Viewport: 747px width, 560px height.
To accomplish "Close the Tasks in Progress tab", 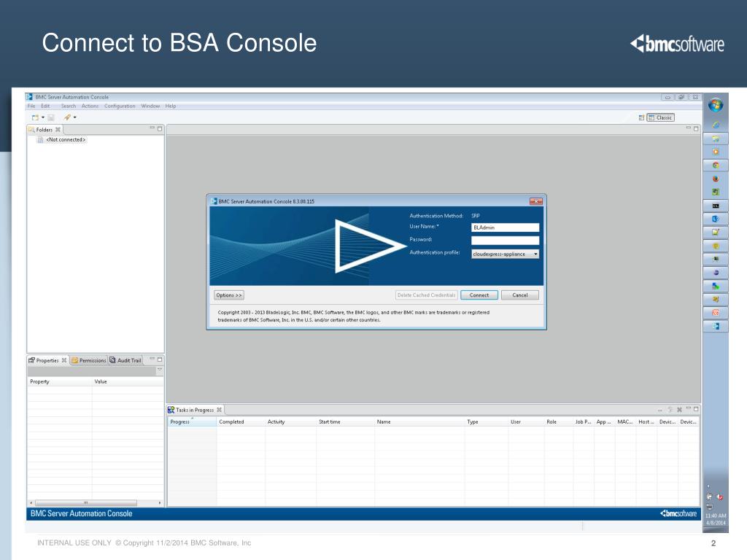I will tap(219, 410).
